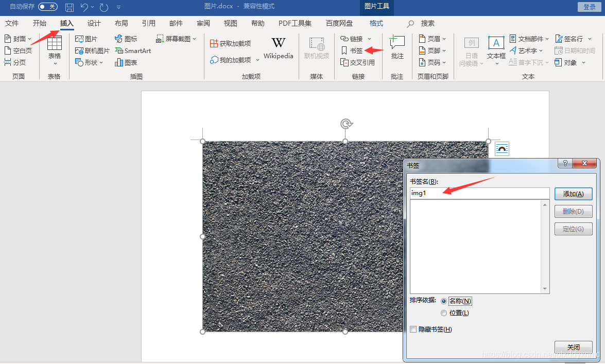Viewport: 605px width, 364px height.
Task: Select 名称(N) sort radio button
Action: (444, 301)
